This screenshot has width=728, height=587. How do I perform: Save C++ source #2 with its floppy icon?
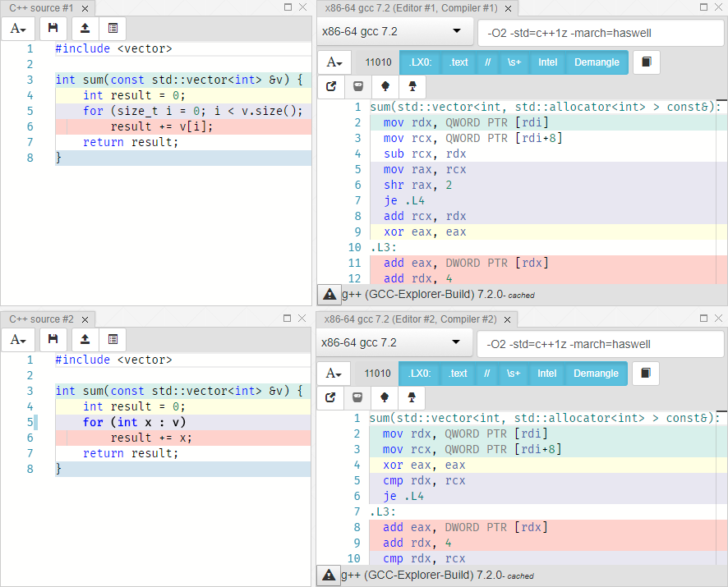point(52,340)
